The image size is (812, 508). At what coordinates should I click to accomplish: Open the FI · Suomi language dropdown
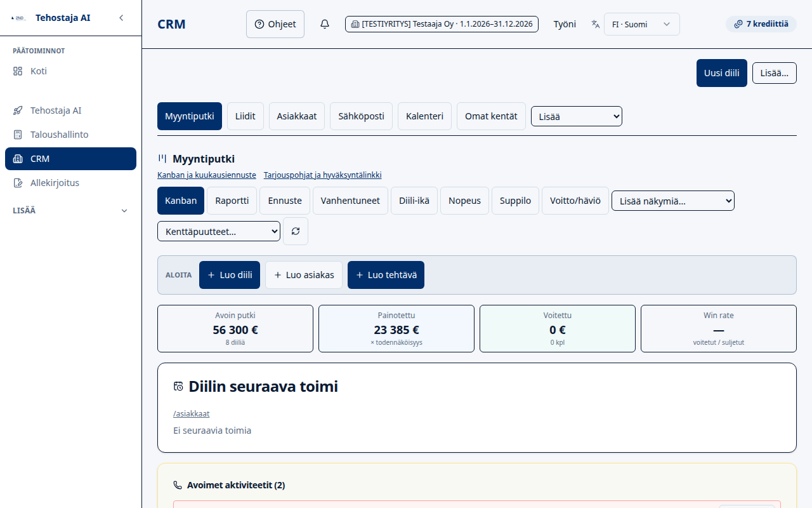641,24
